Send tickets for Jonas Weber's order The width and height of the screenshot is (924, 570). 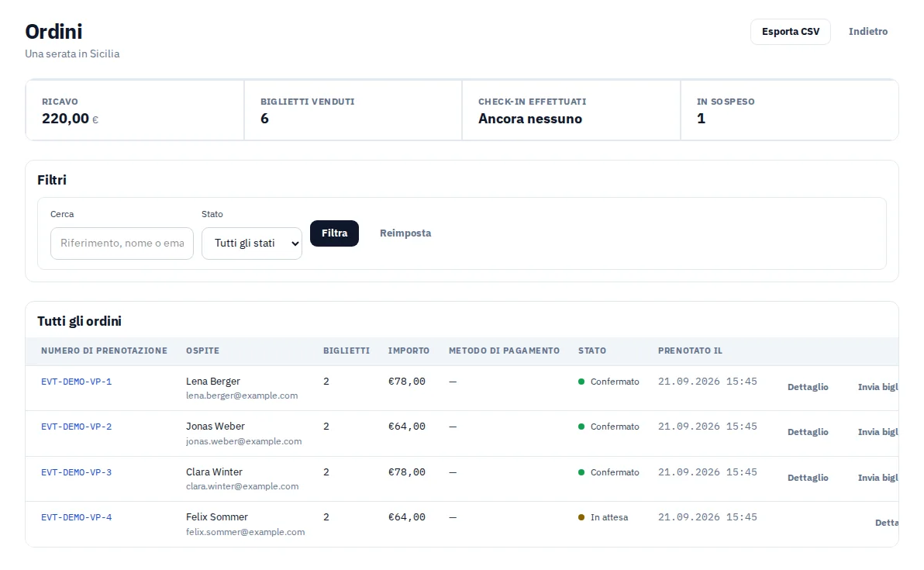877,432
